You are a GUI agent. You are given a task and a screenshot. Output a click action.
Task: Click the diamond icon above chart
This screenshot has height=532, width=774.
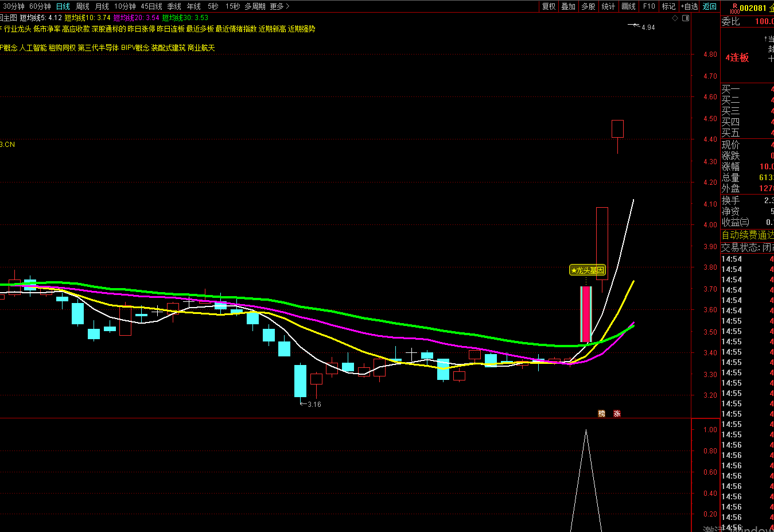coord(675,18)
